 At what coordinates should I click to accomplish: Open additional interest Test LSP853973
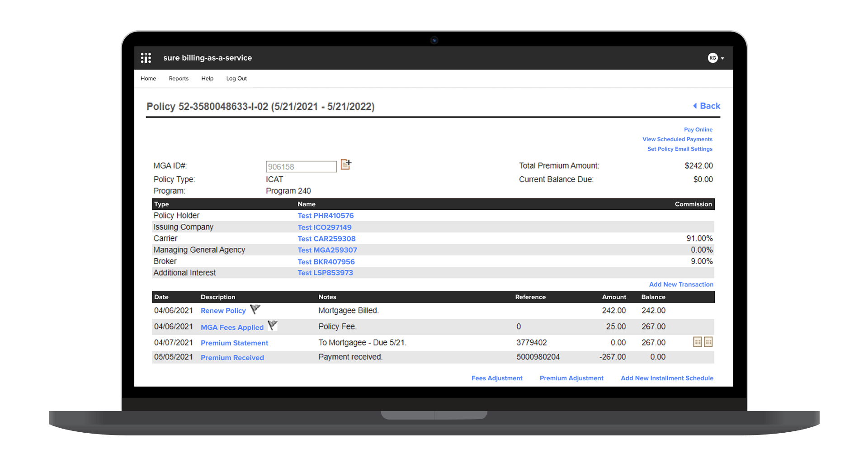[x=325, y=273]
